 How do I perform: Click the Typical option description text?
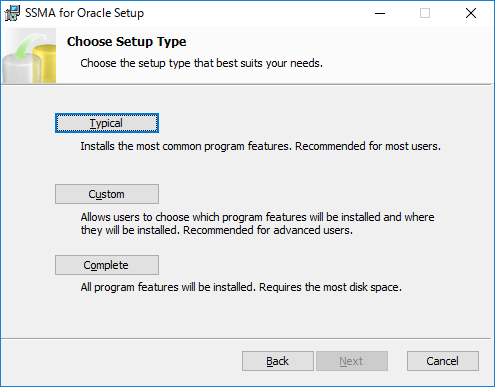point(260,146)
